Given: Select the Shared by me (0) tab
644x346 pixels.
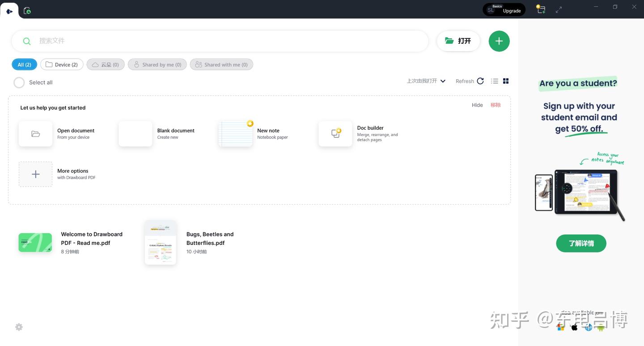Looking at the screenshot, I should pyautogui.click(x=157, y=64).
